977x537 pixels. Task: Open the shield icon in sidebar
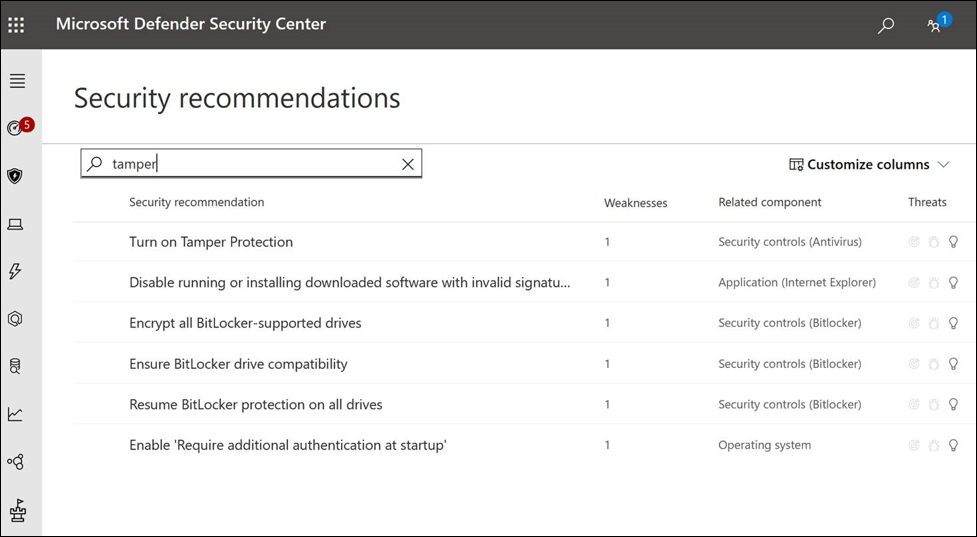(15, 176)
